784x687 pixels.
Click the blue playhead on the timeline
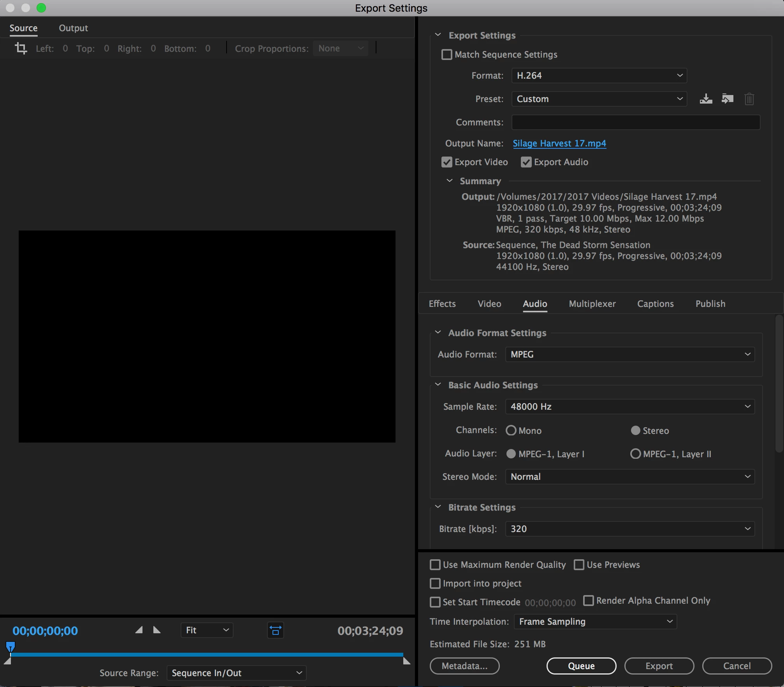click(x=11, y=647)
